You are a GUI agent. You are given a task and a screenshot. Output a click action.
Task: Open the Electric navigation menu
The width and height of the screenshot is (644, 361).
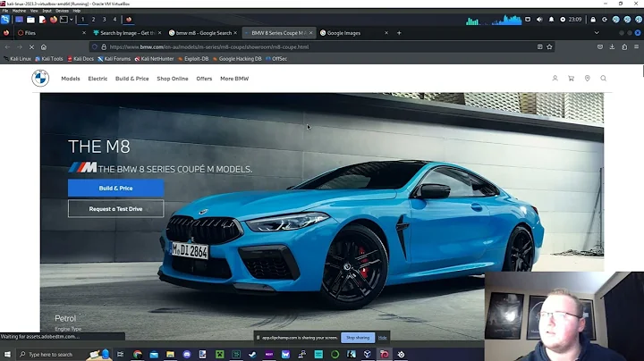(97, 79)
